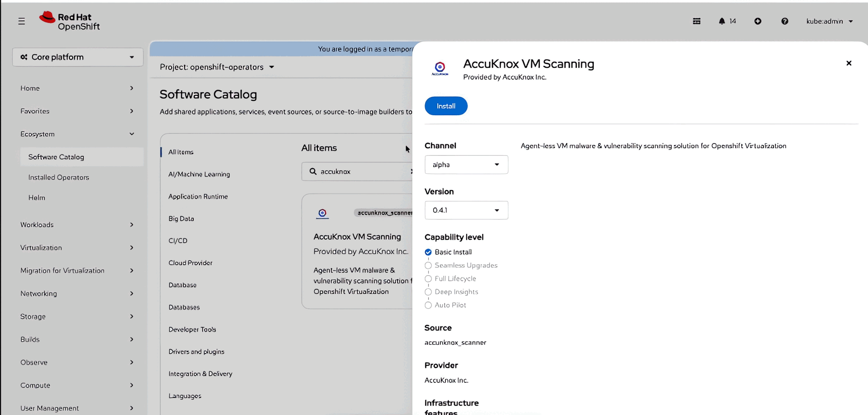Toggle the hamburger navigation menu
Screen dimensions: 868x415
point(22,21)
